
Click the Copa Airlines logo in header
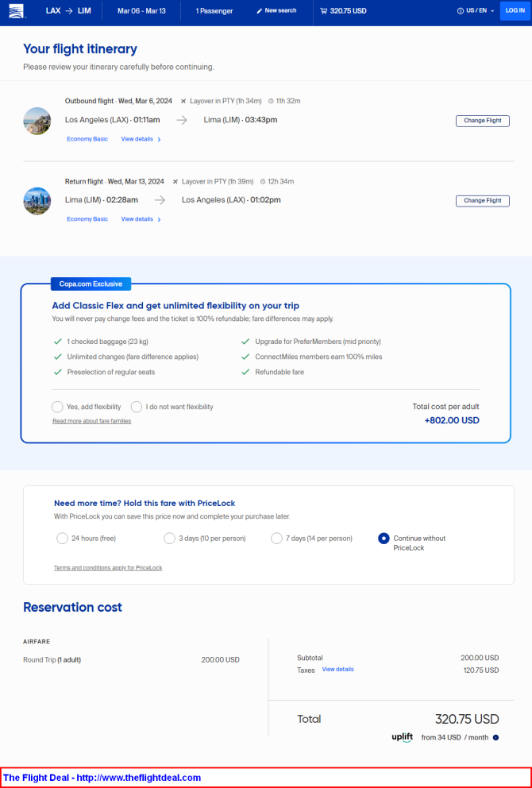(16, 11)
